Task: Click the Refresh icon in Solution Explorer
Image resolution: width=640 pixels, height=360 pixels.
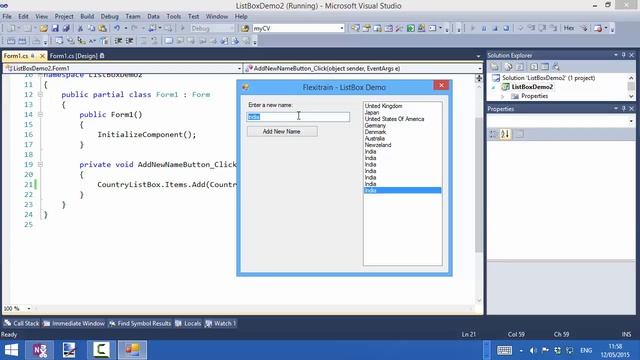Action: point(520,67)
